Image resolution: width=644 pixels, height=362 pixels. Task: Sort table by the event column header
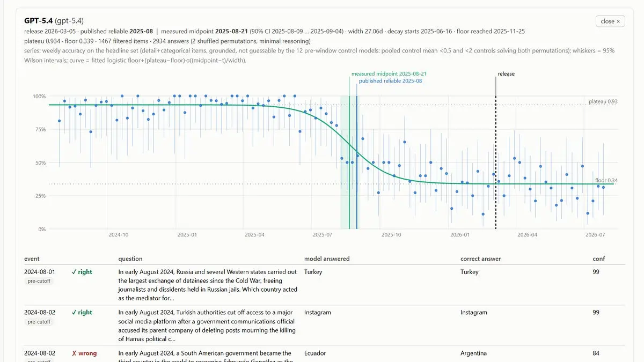32,258
